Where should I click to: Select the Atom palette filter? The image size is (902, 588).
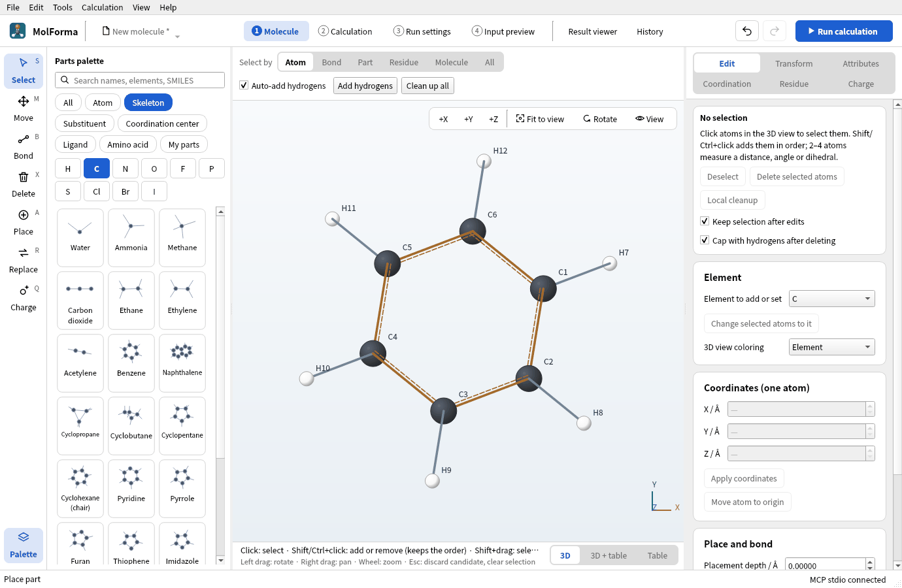point(103,103)
